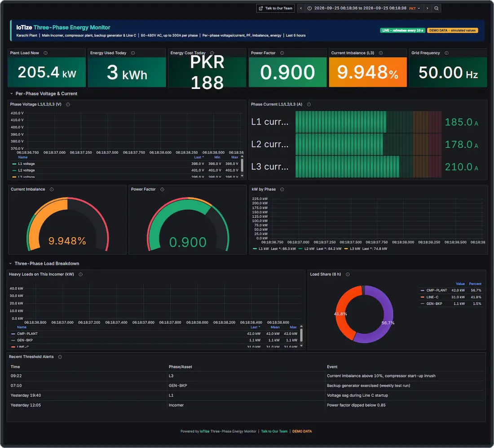Sort voltage legend by Max column
Image resolution: width=494 pixels, height=448 pixels.
pyautogui.click(x=235, y=157)
